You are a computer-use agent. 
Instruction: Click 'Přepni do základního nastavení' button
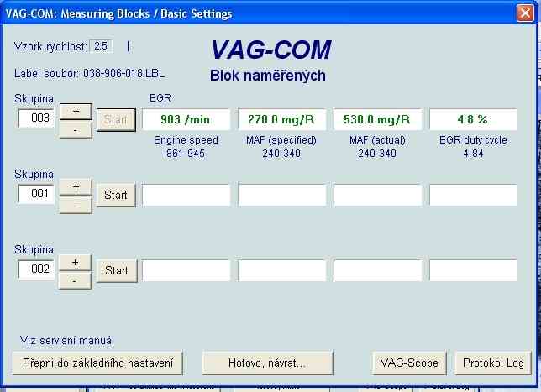(97, 363)
